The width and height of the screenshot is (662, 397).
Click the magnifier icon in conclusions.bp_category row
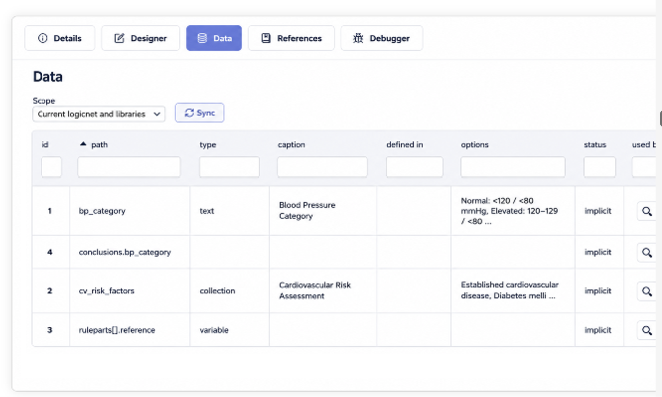647,252
